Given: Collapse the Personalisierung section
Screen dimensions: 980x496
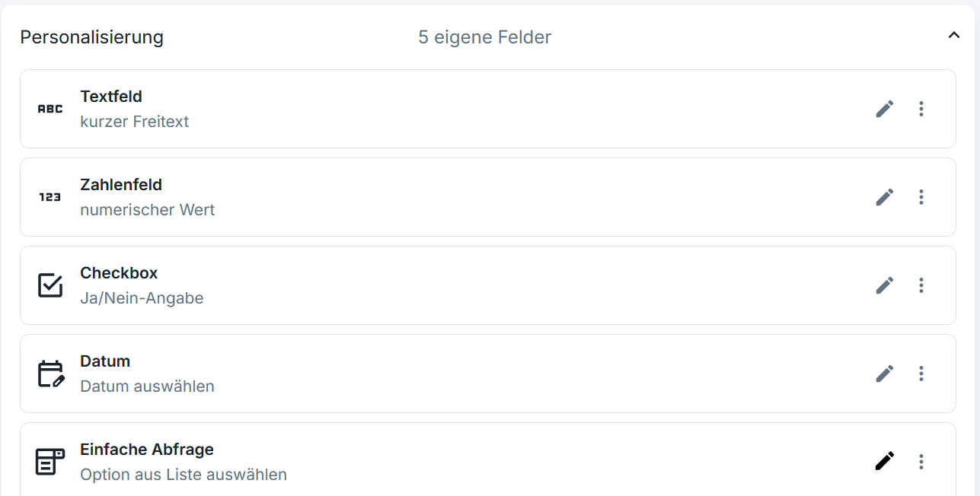Looking at the screenshot, I should click(953, 36).
